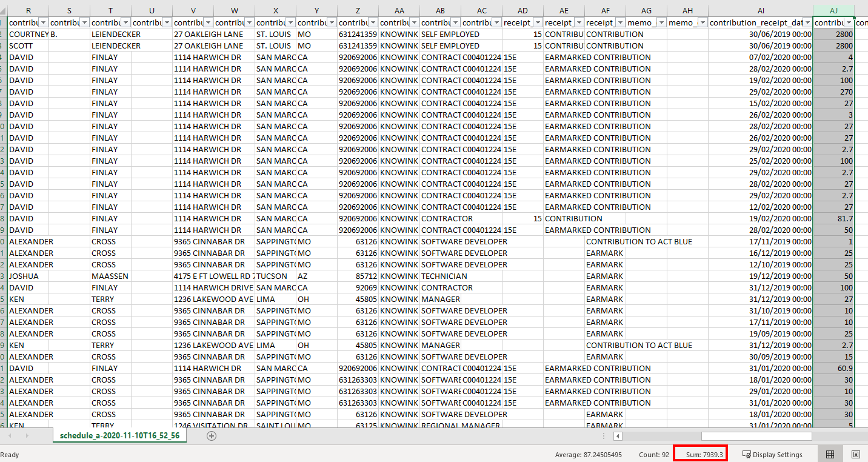Select the COURTNEY B. name cell
The width and height of the screenshot is (868, 462).
28,34
